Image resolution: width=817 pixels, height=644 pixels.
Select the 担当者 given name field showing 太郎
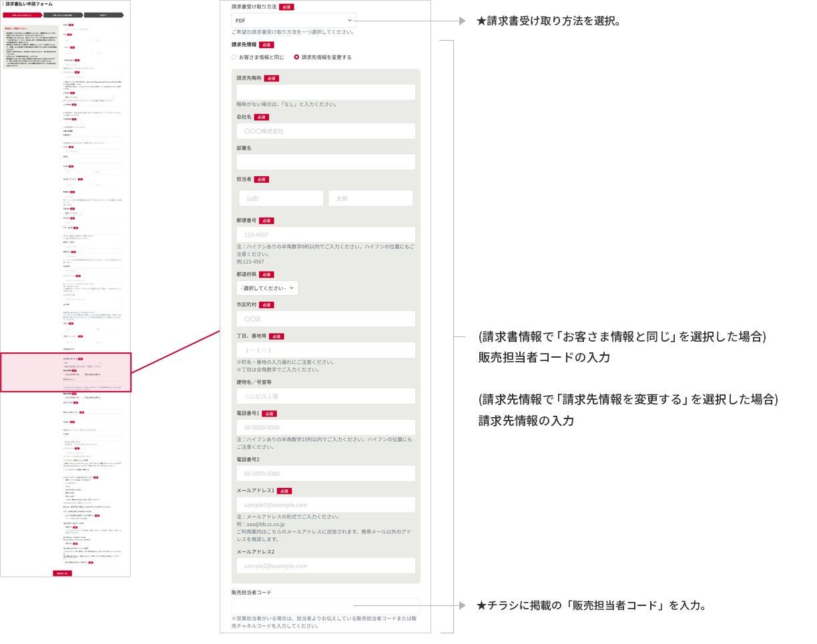[x=370, y=198]
